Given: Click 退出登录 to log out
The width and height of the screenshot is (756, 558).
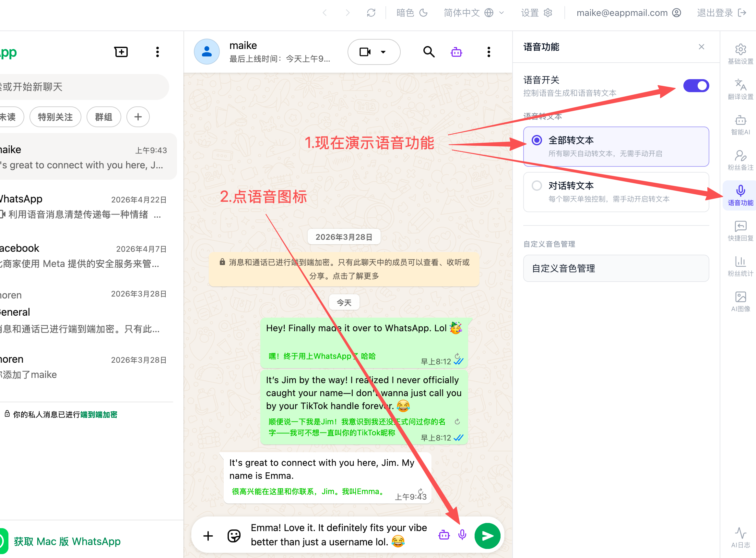Looking at the screenshot, I should pyautogui.click(x=721, y=13).
